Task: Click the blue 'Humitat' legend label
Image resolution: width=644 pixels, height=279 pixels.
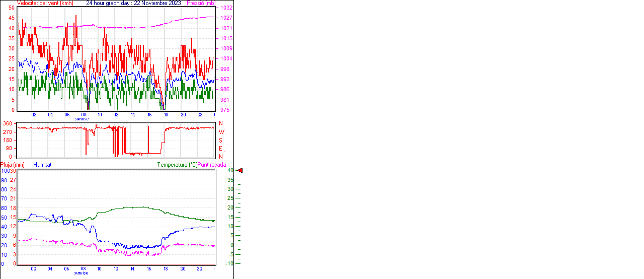Action: (42, 165)
